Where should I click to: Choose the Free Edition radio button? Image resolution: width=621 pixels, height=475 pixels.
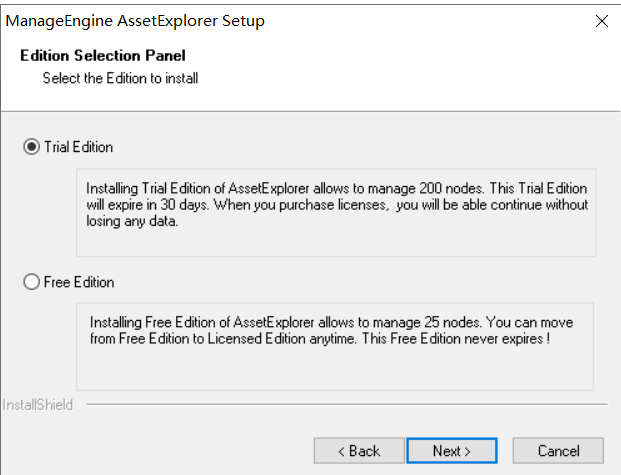(31, 282)
